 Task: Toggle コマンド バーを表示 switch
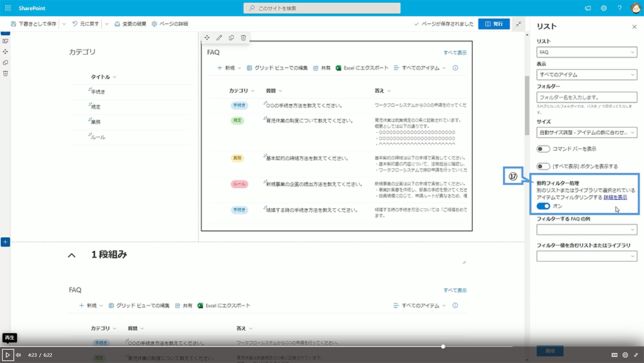click(x=543, y=149)
